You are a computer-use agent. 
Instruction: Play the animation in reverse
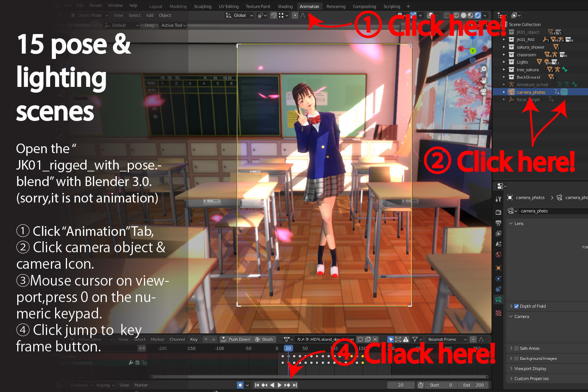(272, 385)
